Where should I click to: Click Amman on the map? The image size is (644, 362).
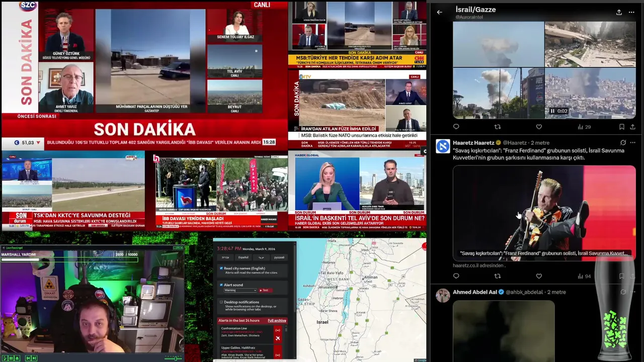pos(370,277)
